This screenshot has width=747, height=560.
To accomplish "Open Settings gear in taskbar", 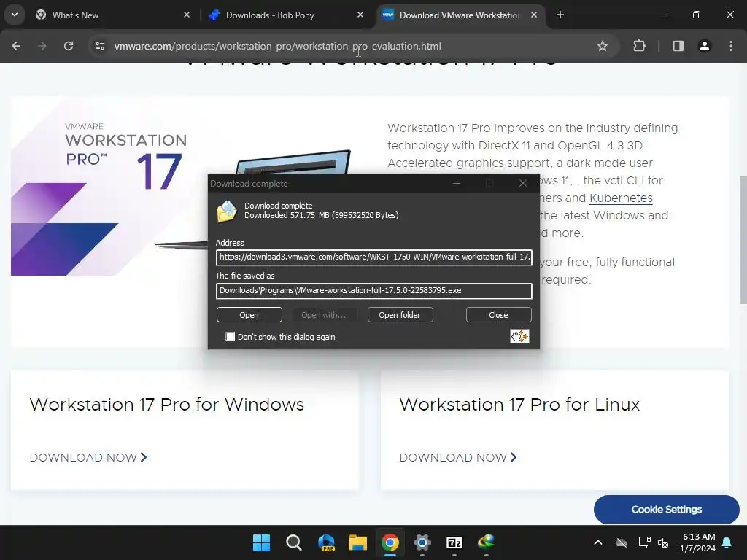I will pos(422,542).
